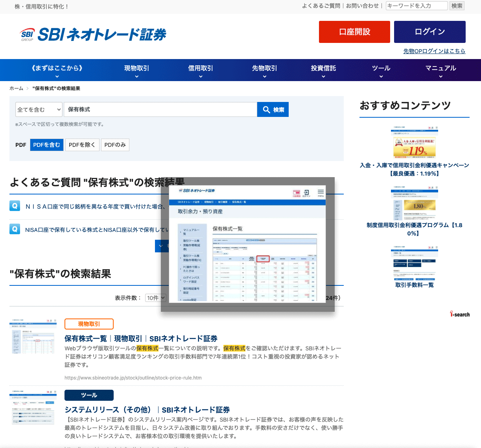481x448 pixels.
Task: Select the PDFを除く filter option
Action: 82,145
